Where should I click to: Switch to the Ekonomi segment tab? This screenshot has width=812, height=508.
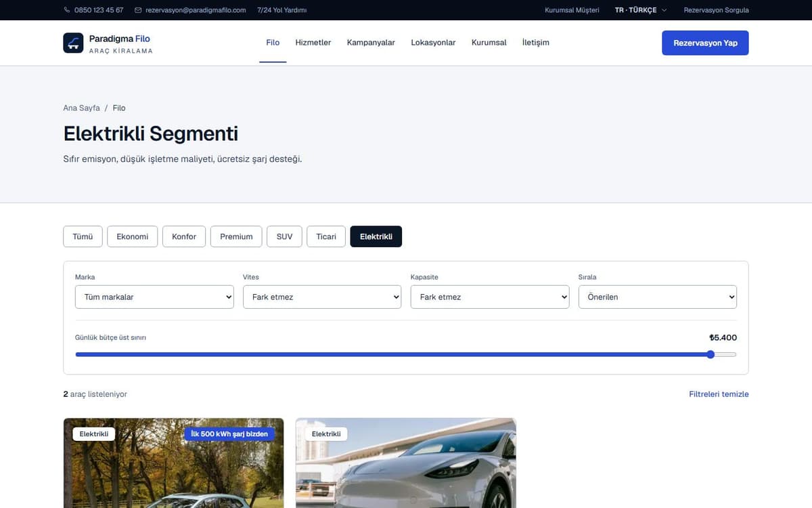[x=133, y=236]
